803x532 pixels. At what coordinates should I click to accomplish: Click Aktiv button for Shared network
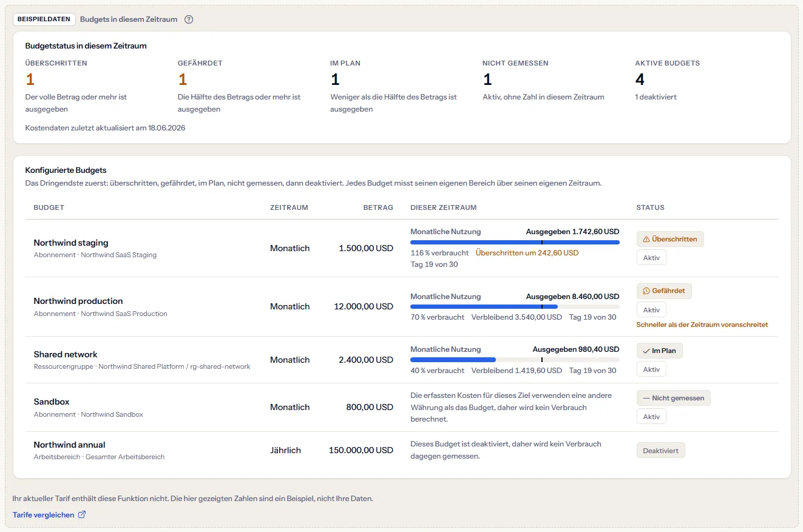pyautogui.click(x=651, y=369)
